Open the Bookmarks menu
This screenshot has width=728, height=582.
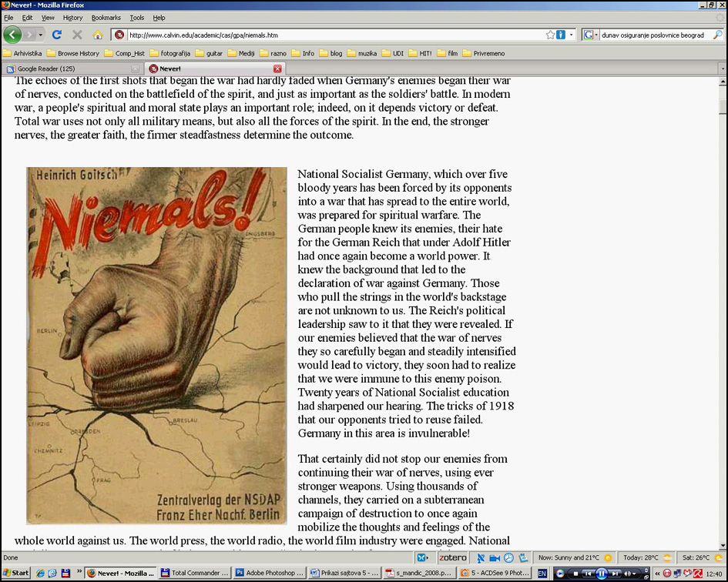106,17
